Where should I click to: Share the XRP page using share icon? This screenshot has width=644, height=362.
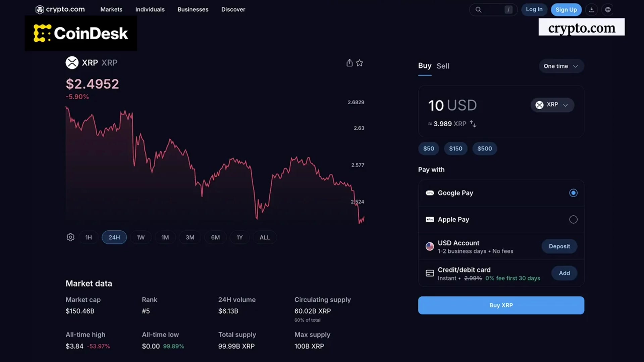pos(349,63)
